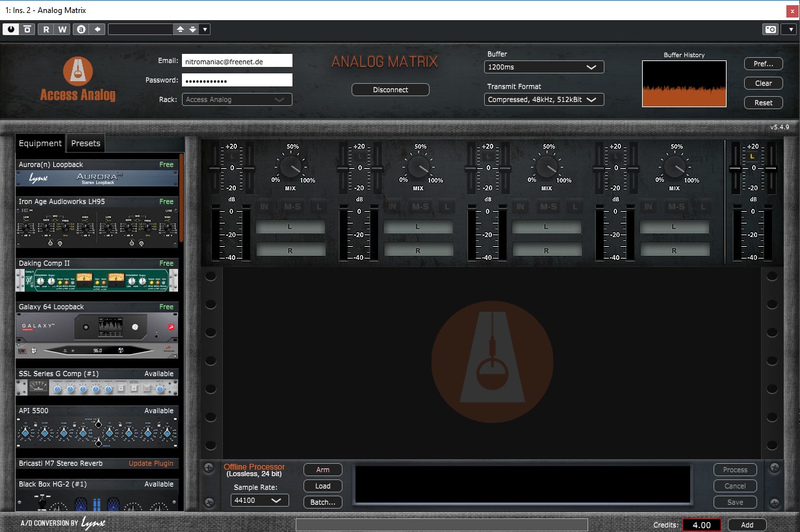
Task: Adjust the fourth slot's MIX knob
Action: [675, 167]
